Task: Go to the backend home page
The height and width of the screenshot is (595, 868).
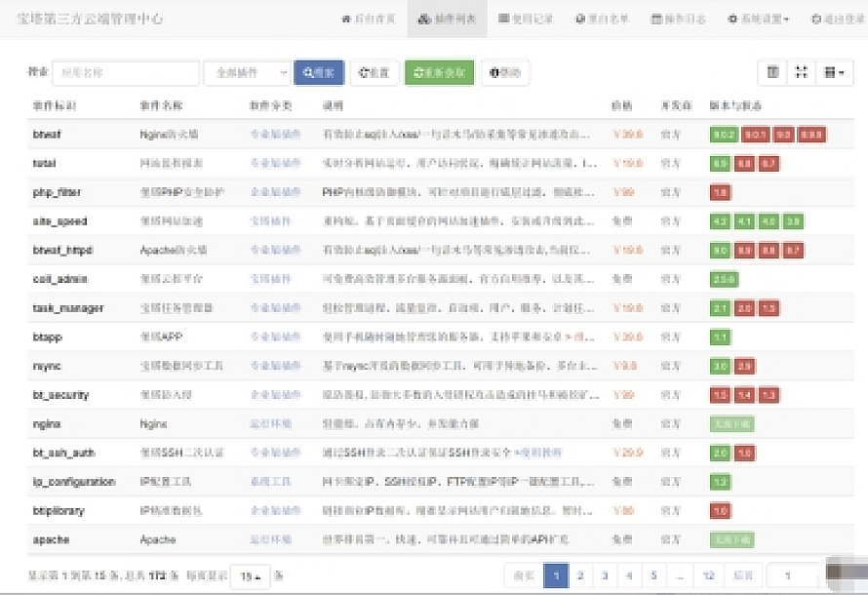Action: click(x=369, y=19)
